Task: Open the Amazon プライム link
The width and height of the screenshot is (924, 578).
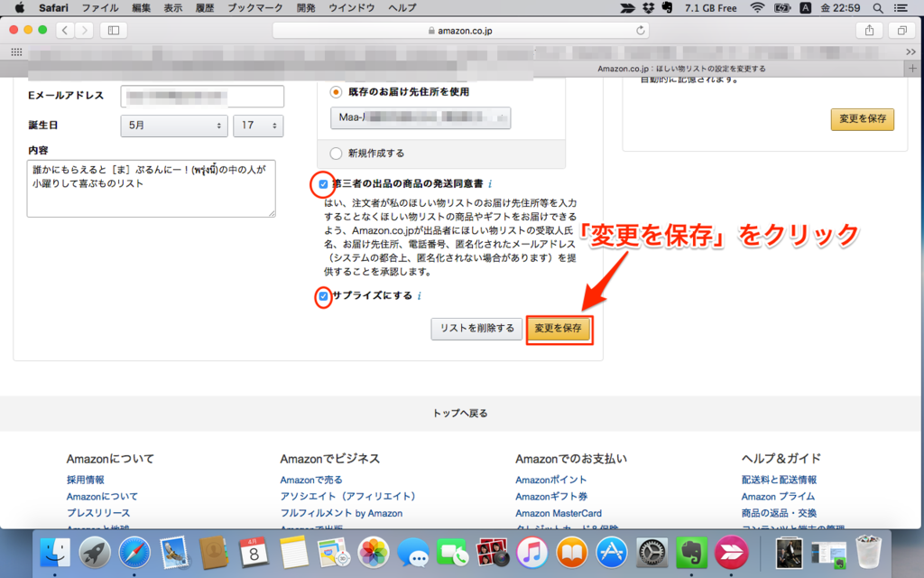Action: pyautogui.click(x=778, y=497)
